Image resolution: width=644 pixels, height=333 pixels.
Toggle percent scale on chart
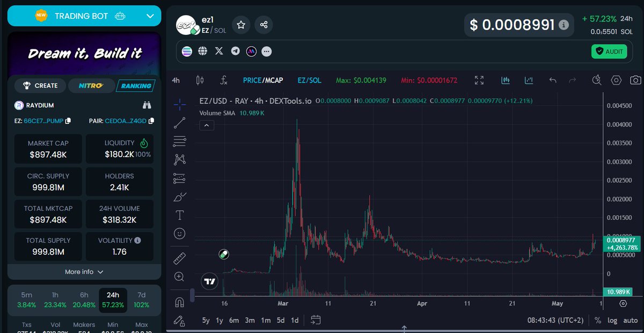[598, 320]
